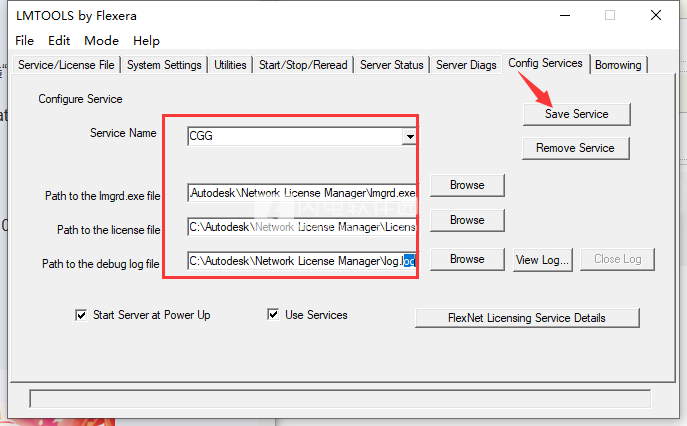Click the Save Service button
The height and width of the screenshot is (426, 687).
(x=576, y=114)
